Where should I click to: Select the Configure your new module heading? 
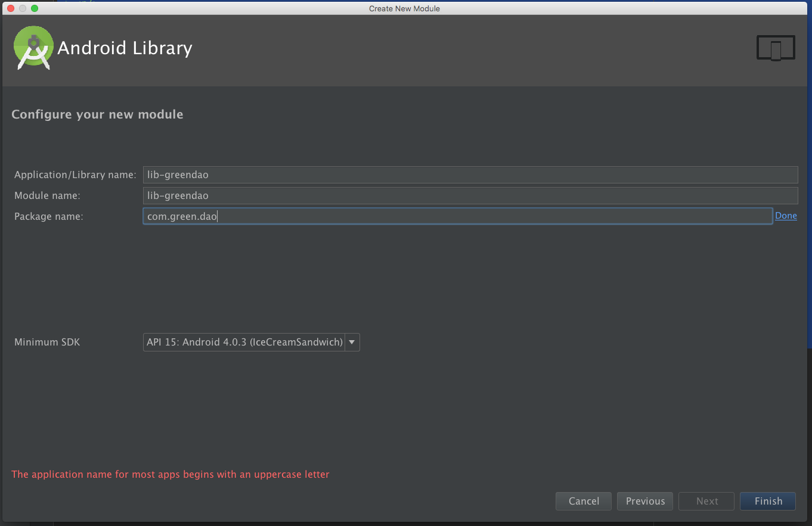click(97, 114)
